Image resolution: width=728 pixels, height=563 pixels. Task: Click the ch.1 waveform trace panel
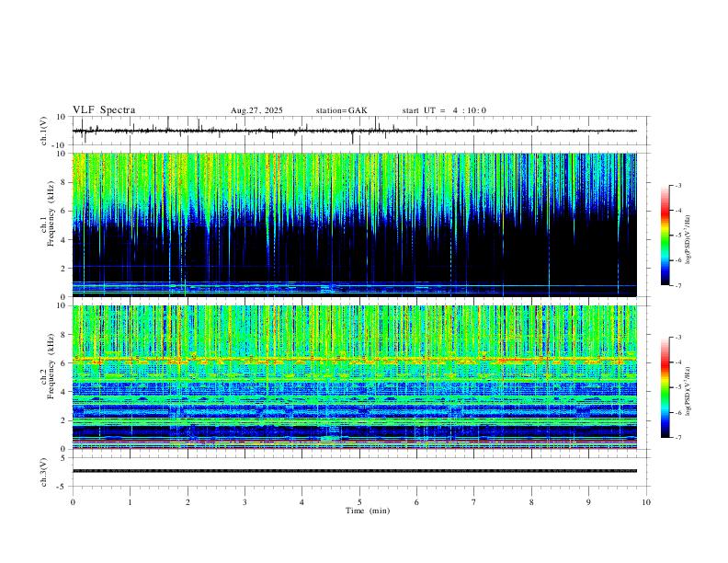tap(360, 131)
